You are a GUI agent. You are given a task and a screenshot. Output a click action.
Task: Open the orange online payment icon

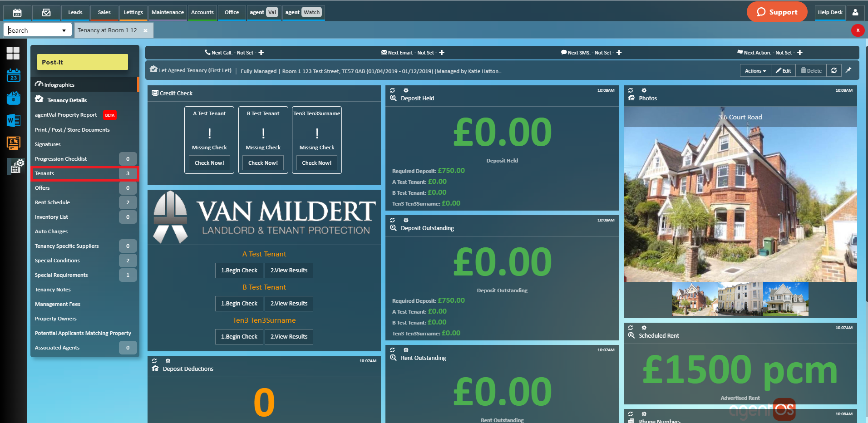[x=13, y=143]
